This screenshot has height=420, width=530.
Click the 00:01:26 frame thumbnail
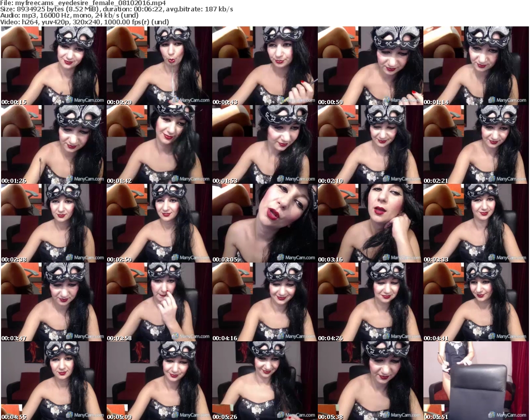tap(53, 144)
